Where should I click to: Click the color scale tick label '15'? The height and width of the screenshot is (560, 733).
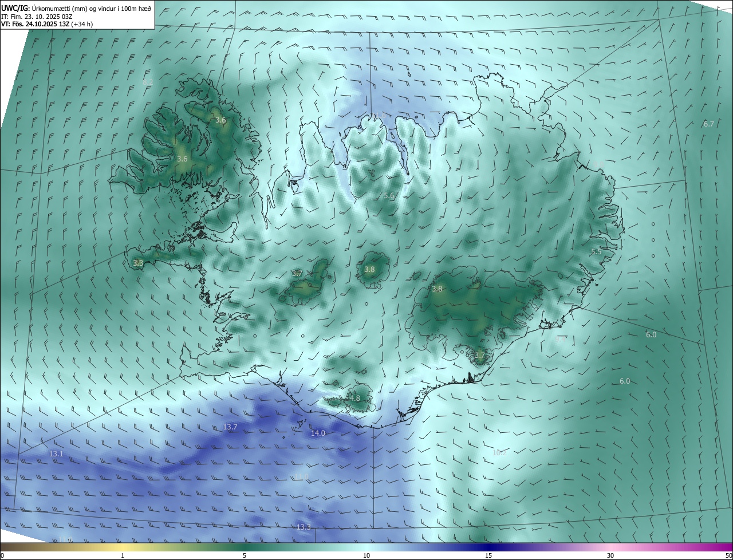tap(488, 555)
